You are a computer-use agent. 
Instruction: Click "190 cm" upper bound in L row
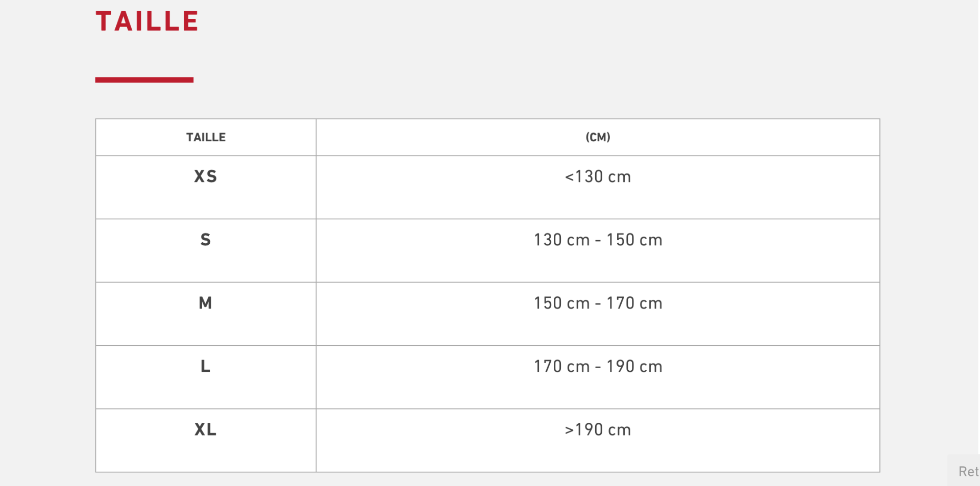coord(634,366)
